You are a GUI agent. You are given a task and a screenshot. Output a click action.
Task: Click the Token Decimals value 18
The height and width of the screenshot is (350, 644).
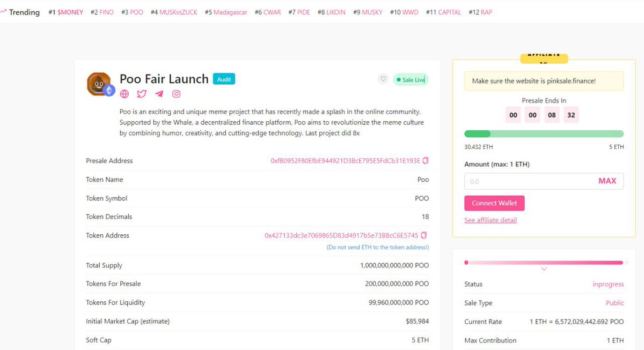425,217
